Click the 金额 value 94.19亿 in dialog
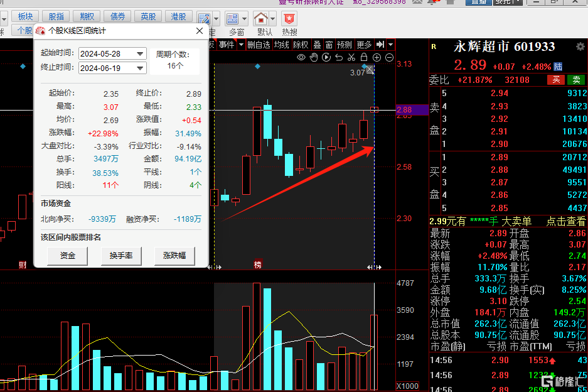Viewport: 588px width, 392px height. [188, 159]
